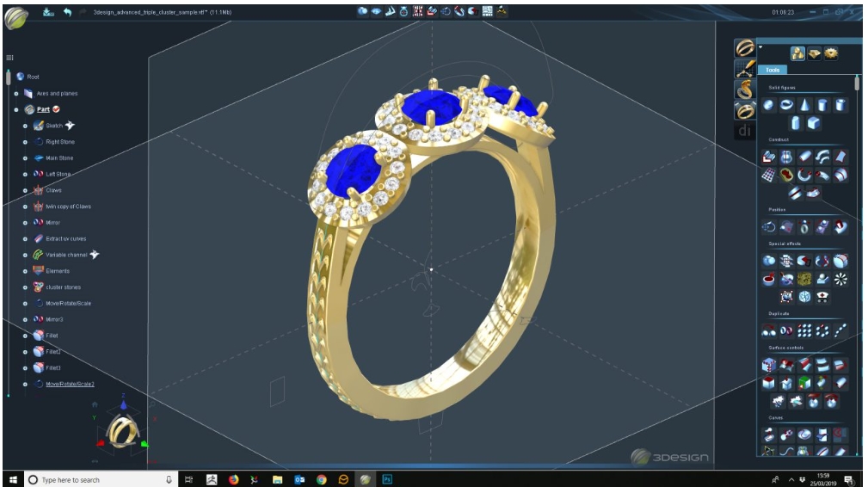Select the Move/Rotate/Scale2 tree item
868x487 pixels.
[x=70, y=384]
